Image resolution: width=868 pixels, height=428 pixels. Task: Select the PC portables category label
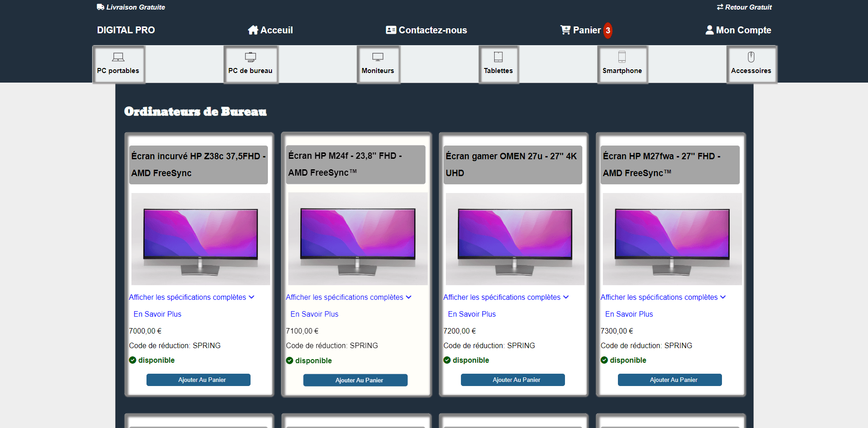(118, 71)
